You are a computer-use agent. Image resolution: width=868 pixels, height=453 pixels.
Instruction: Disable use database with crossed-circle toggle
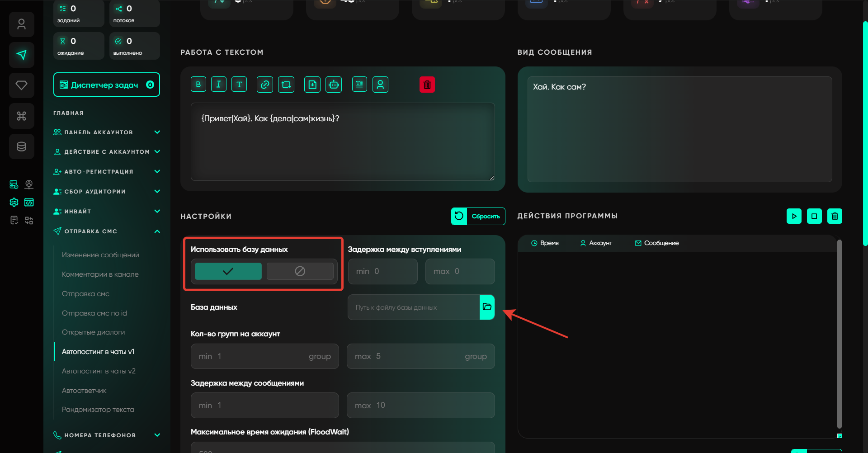point(300,271)
